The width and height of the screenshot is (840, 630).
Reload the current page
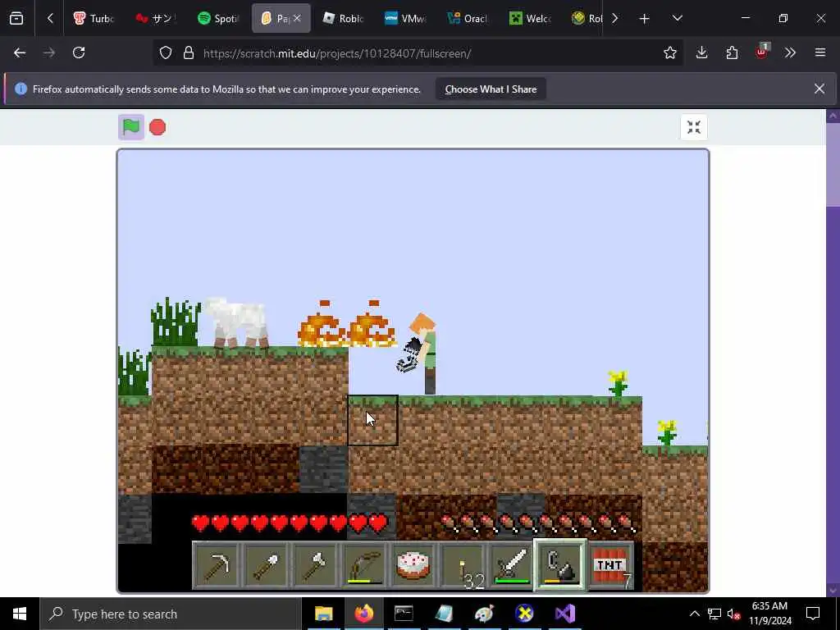(79, 52)
